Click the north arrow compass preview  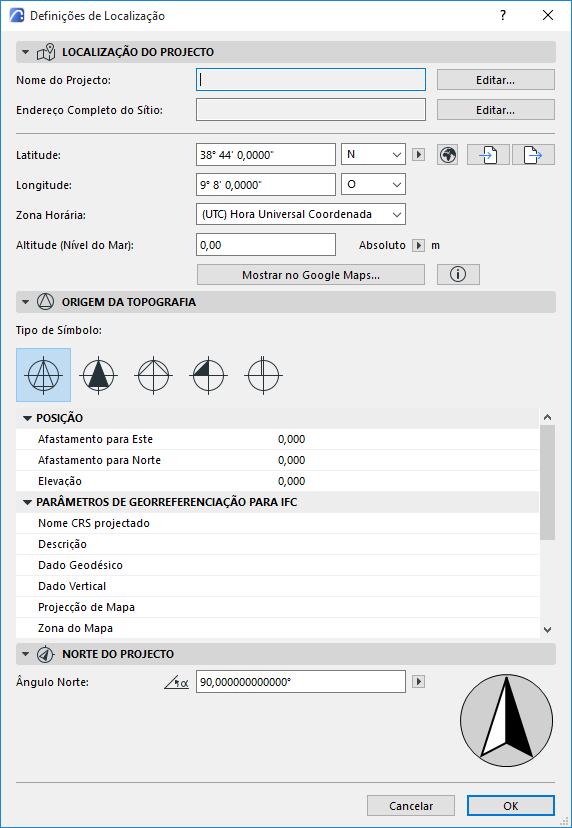coord(507,720)
